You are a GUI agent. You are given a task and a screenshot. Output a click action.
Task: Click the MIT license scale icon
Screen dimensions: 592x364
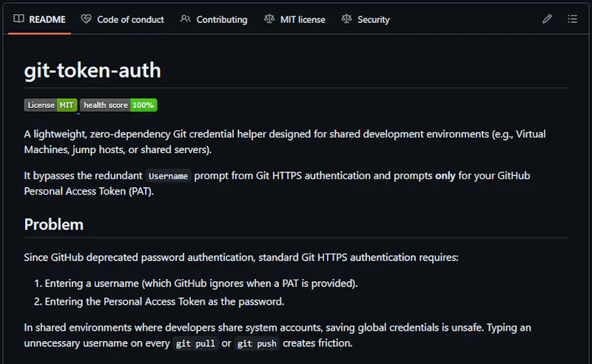[269, 18]
